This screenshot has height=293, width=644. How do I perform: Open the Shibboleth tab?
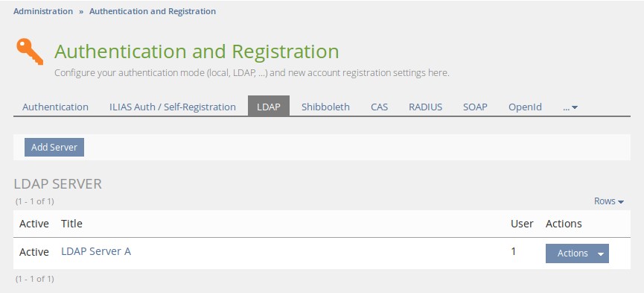point(325,107)
